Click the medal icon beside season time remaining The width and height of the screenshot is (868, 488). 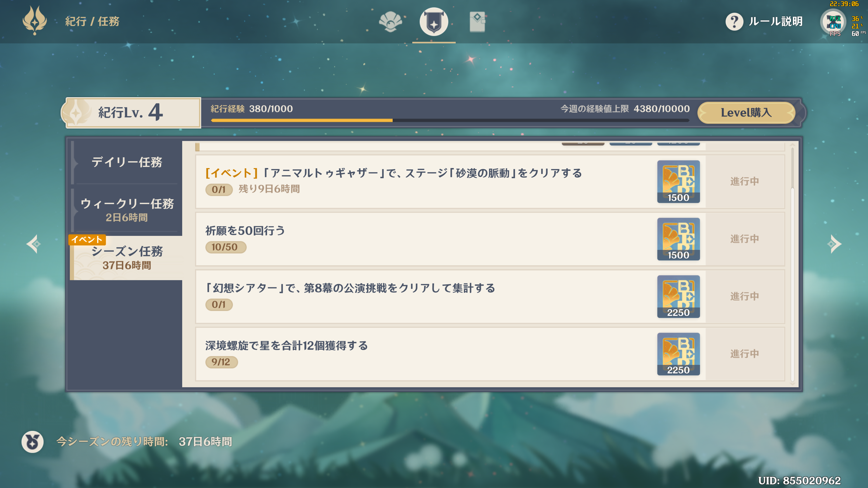tap(33, 441)
